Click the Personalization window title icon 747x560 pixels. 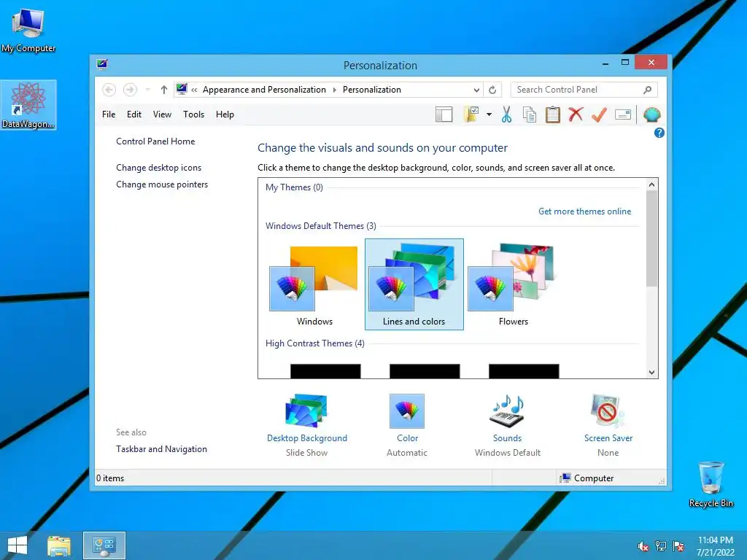[102, 64]
